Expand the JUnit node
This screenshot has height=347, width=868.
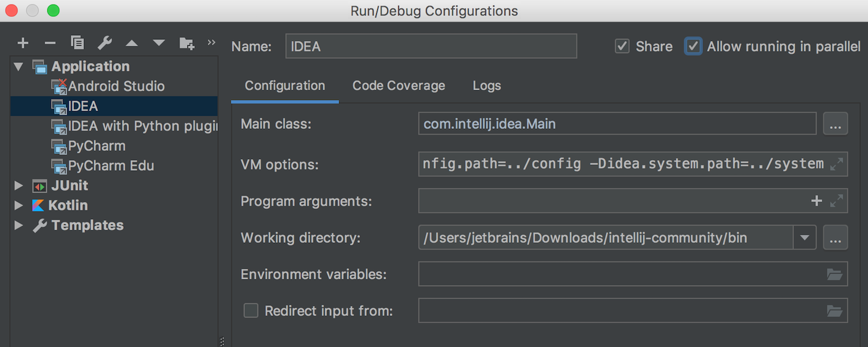(x=19, y=186)
